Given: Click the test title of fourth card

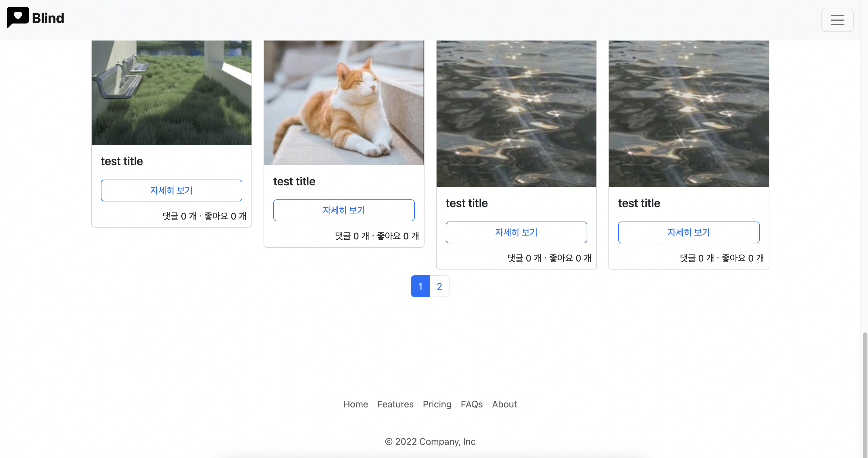Looking at the screenshot, I should click(639, 203).
